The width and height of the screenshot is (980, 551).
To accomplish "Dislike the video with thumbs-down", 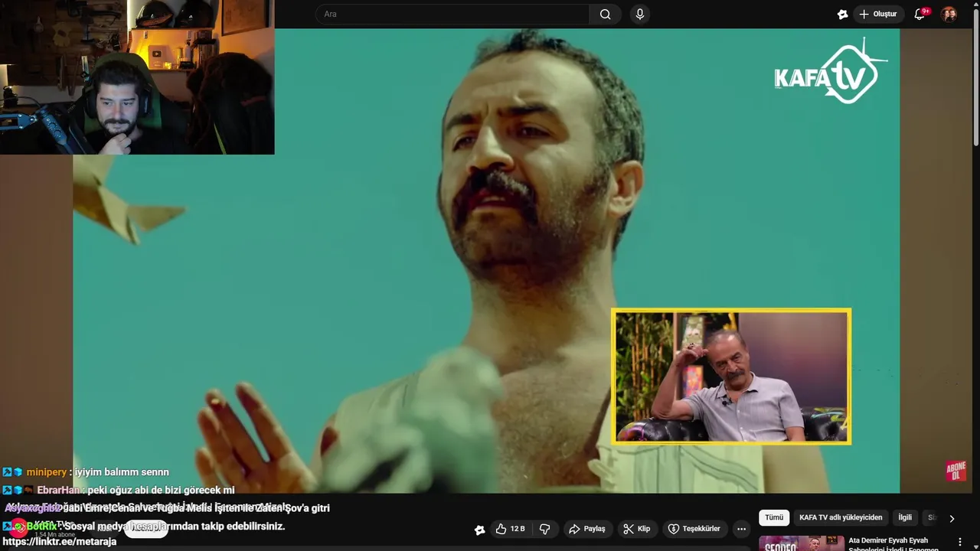I will pos(545,529).
